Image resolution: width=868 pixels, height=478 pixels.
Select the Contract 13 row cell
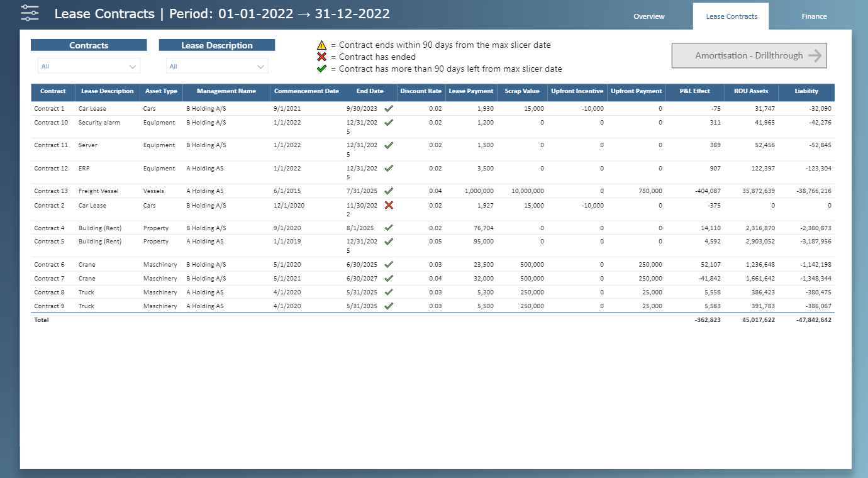[51, 191]
